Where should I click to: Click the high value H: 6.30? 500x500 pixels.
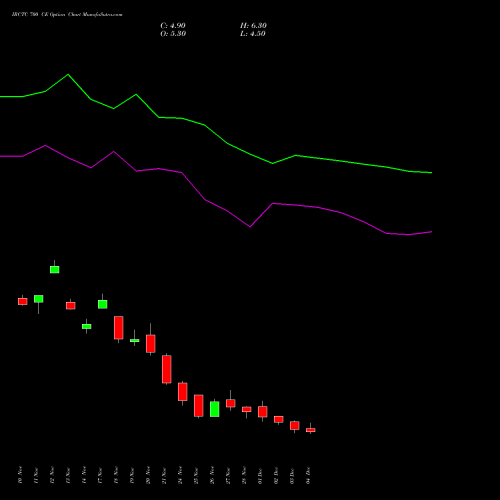[x=253, y=26]
